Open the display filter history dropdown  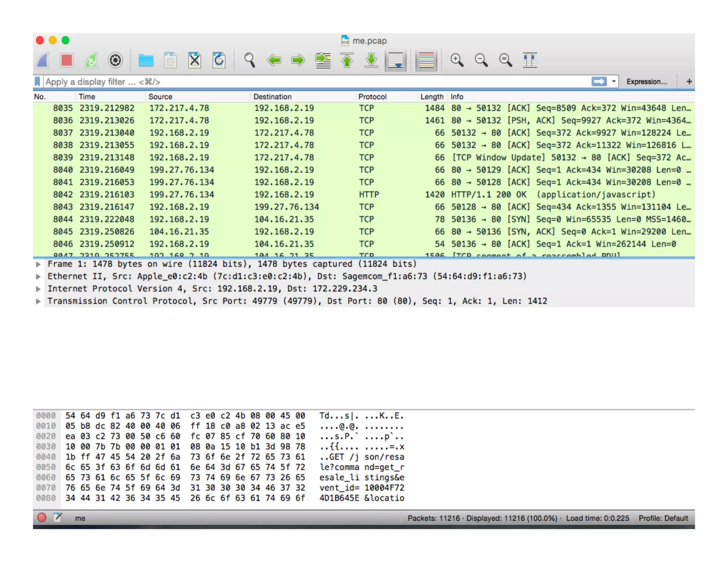tap(614, 82)
